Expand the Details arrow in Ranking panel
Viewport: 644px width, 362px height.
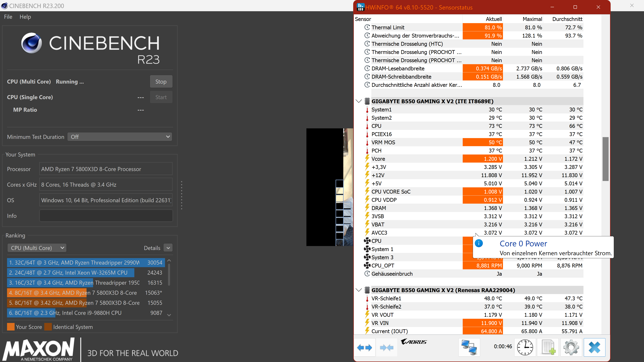pyautogui.click(x=168, y=248)
